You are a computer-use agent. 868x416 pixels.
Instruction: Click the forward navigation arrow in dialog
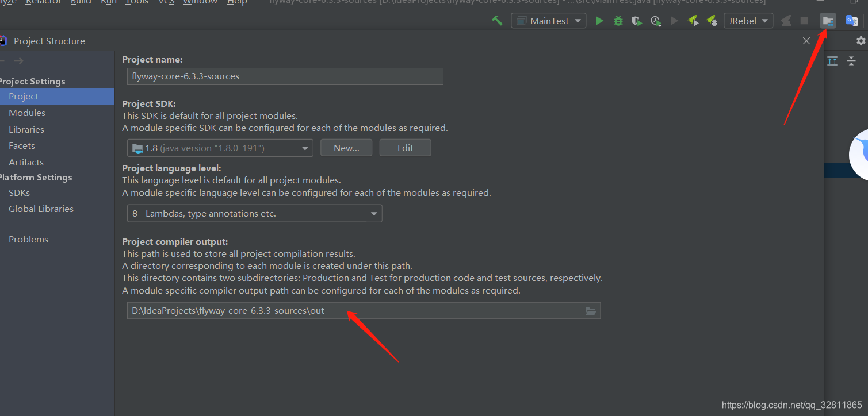pos(19,61)
